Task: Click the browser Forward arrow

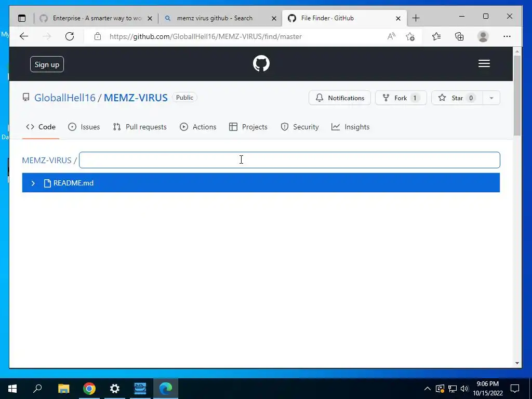Action: tap(47, 36)
